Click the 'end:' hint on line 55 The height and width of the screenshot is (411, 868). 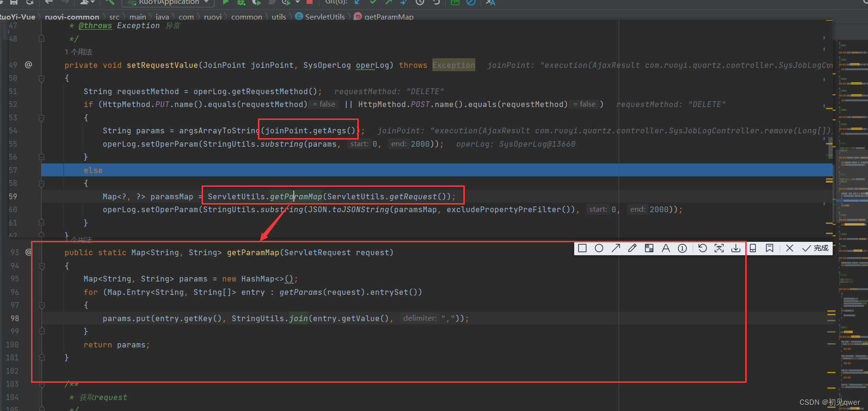[x=398, y=144]
